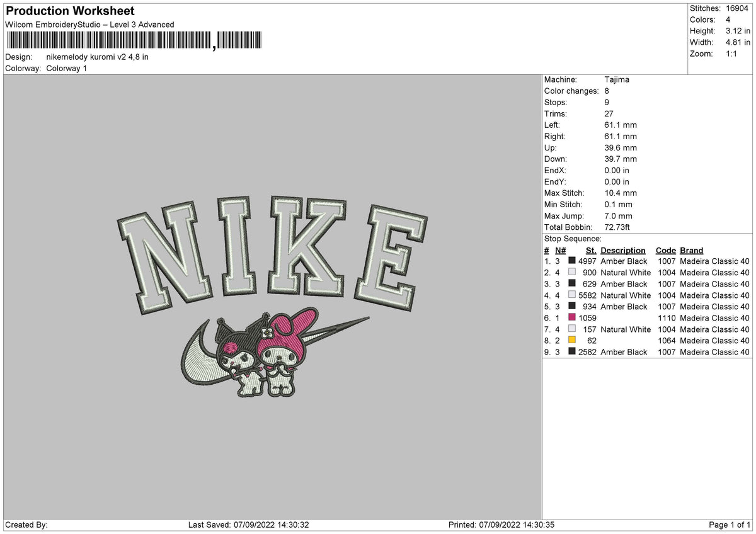Select the pink color swatch in stop 6
The image size is (756, 534).
(x=572, y=318)
